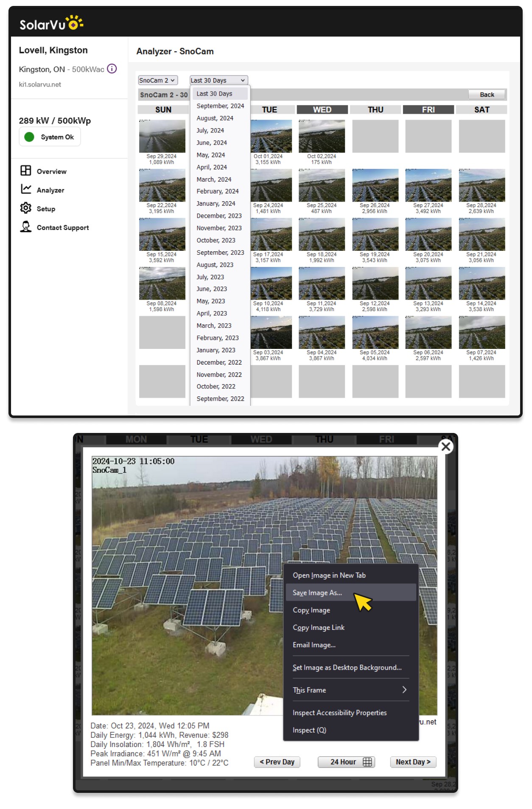The height and width of the screenshot is (809, 532).
Task: Click the green System Ok indicator
Action: tap(29, 137)
